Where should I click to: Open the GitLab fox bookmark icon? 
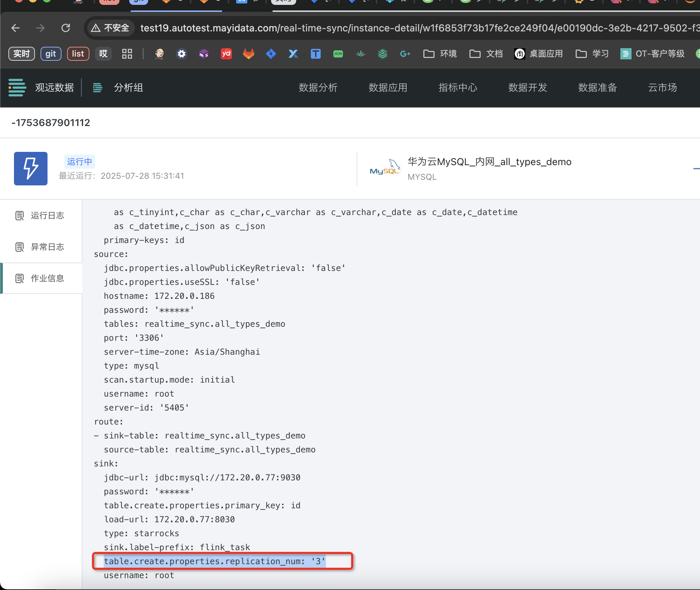248,54
